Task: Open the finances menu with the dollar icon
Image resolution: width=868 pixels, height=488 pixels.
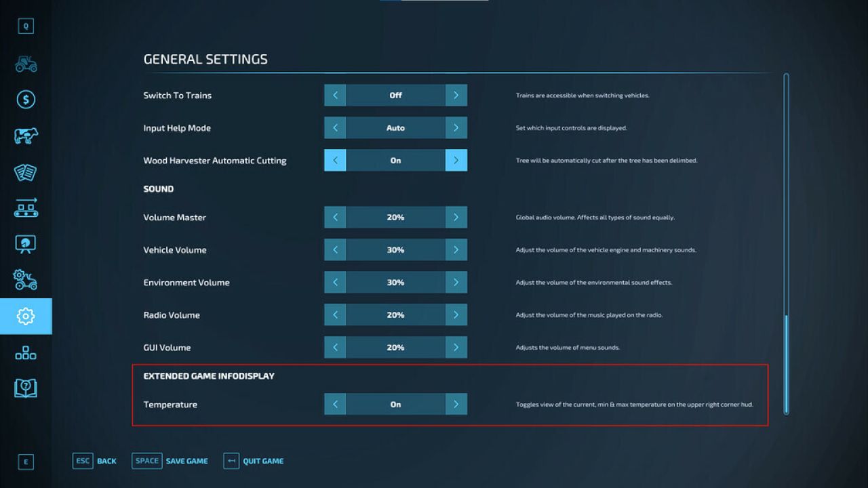Action: (26, 99)
